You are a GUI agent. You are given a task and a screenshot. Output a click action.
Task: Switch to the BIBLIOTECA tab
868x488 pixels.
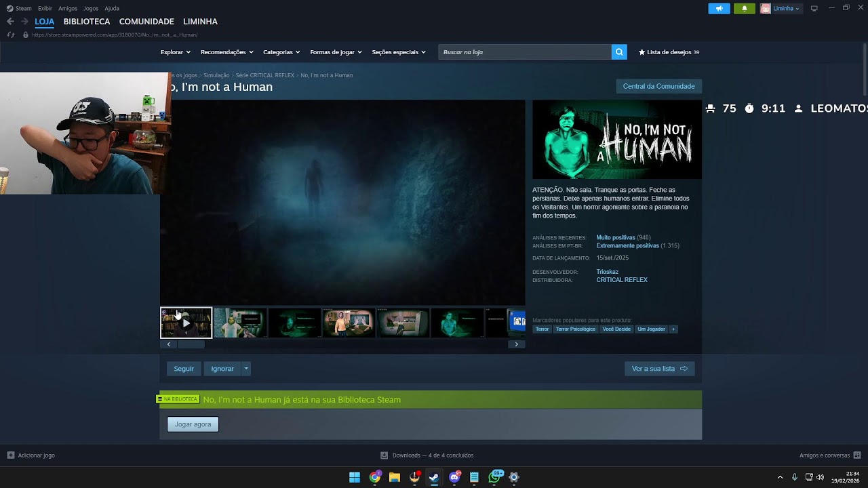[x=87, y=22]
